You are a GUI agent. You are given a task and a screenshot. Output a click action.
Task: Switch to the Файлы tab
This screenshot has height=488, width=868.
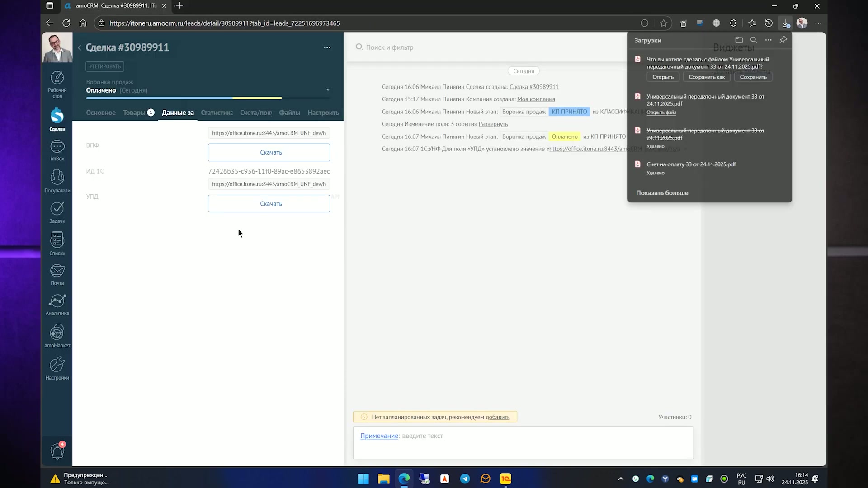[289, 113]
